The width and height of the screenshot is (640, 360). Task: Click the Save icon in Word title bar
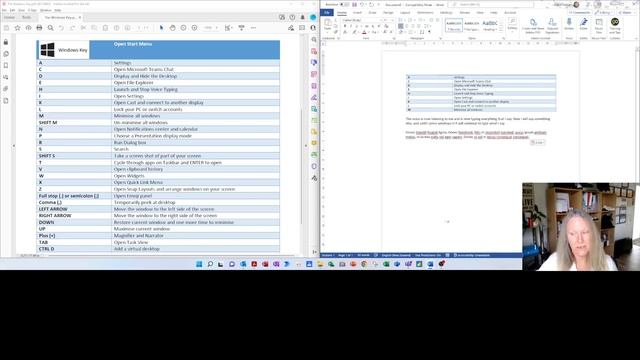point(354,4)
